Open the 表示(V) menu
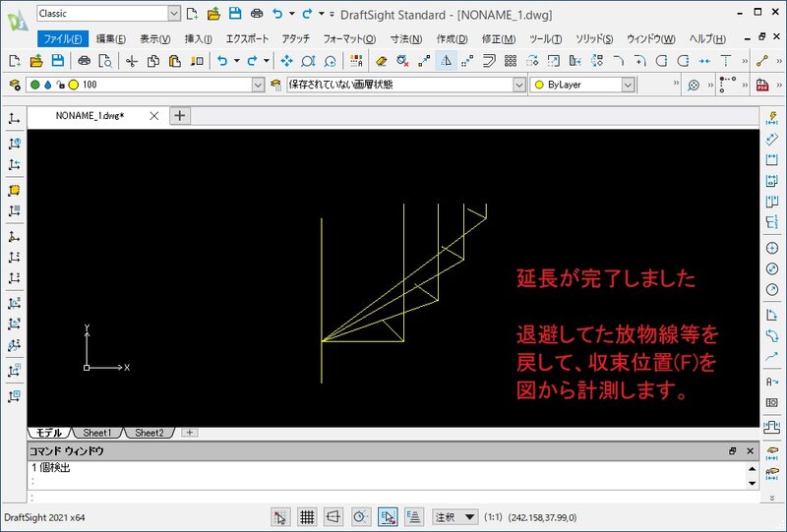 (x=155, y=39)
